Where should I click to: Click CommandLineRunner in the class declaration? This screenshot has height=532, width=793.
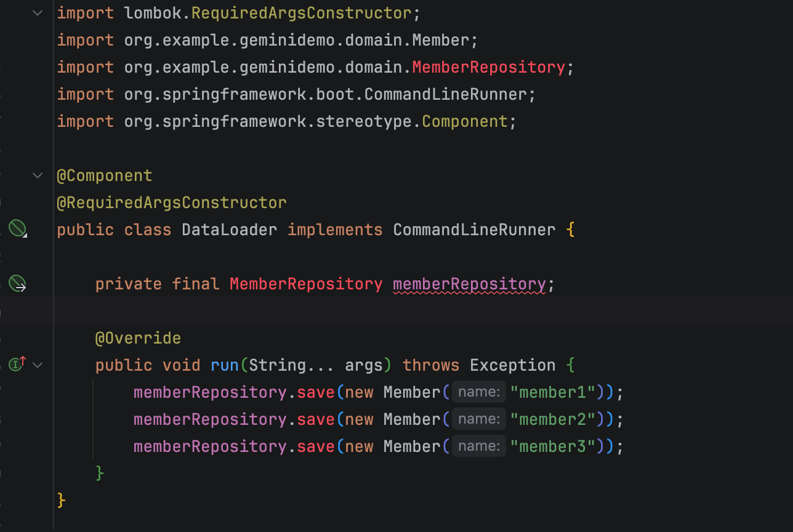click(x=474, y=230)
